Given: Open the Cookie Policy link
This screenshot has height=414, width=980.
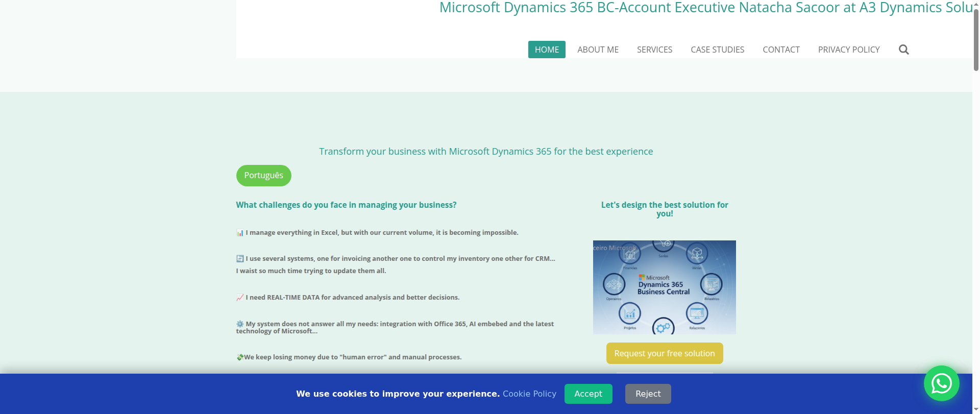Looking at the screenshot, I should [x=529, y=394].
